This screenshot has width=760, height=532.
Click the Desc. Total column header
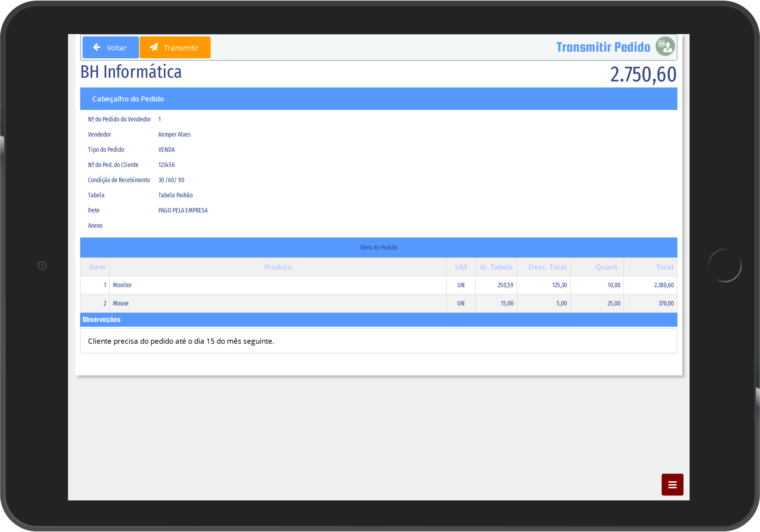(x=547, y=267)
